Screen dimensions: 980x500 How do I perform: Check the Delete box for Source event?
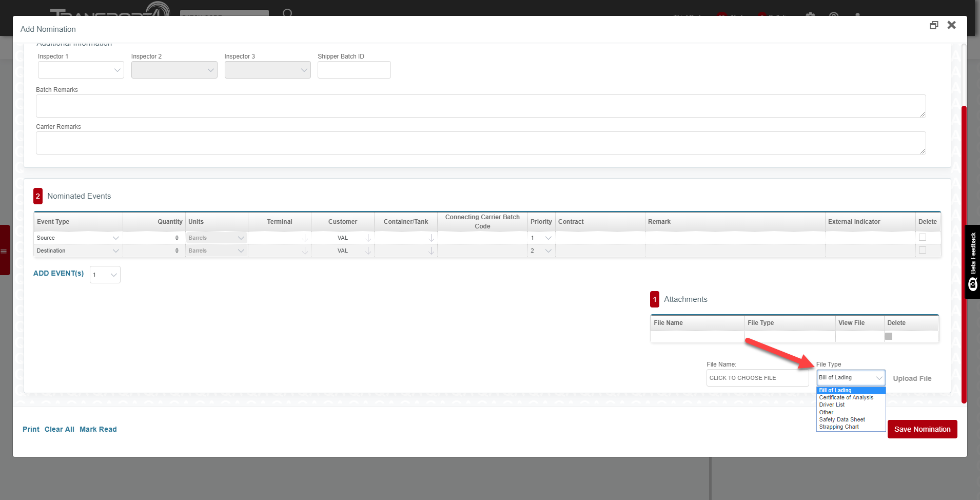pyautogui.click(x=923, y=238)
